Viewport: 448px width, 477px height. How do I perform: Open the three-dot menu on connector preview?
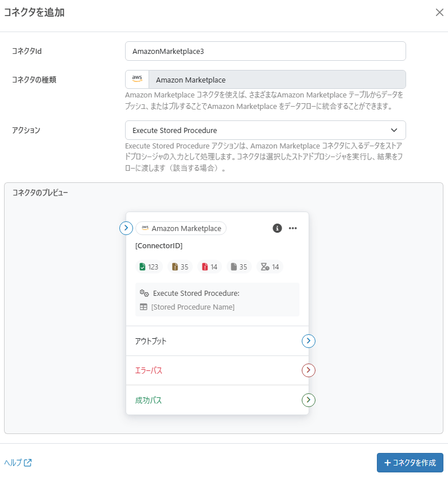click(x=293, y=228)
